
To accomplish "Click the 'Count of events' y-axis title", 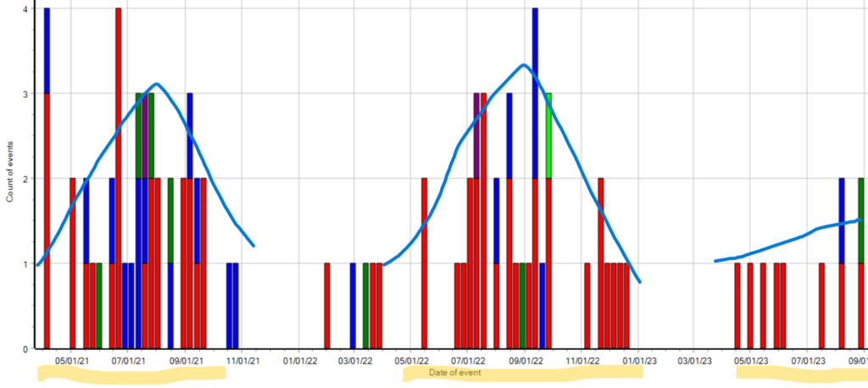I will pyautogui.click(x=10, y=174).
